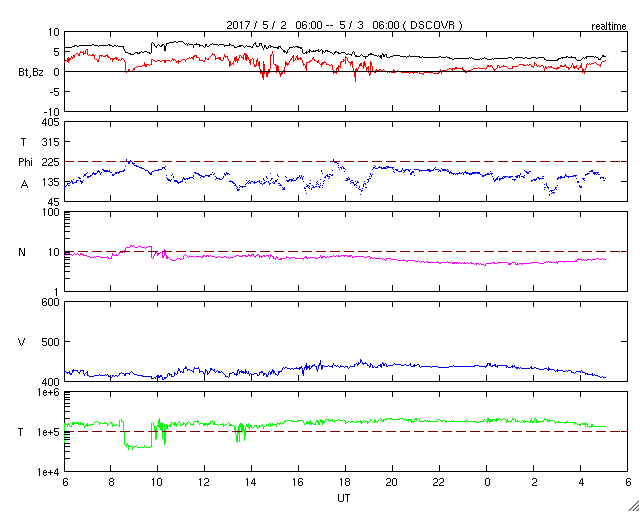Click the '135' tick label

coord(51,182)
